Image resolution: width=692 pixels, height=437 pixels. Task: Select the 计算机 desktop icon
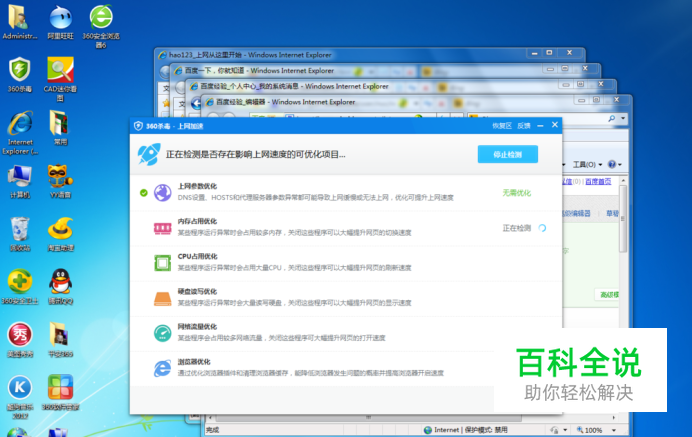[x=20, y=181]
